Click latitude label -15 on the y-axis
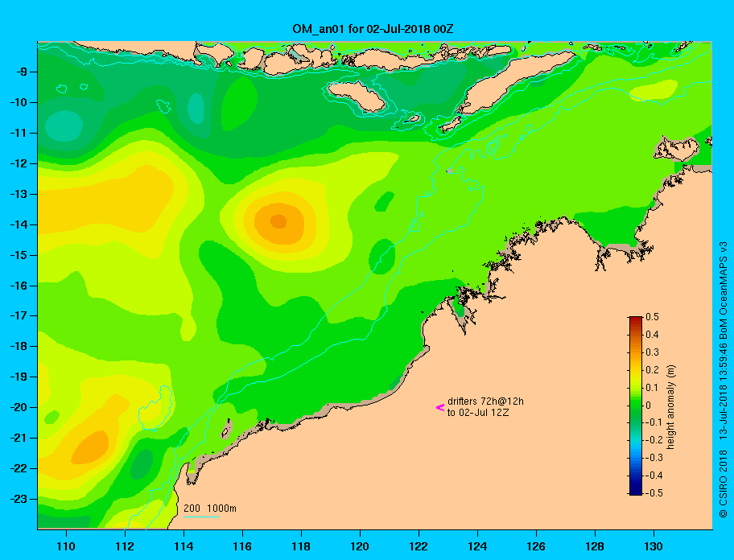Image resolution: width=734 pixels, height=560 pixels. coord(19,255)
